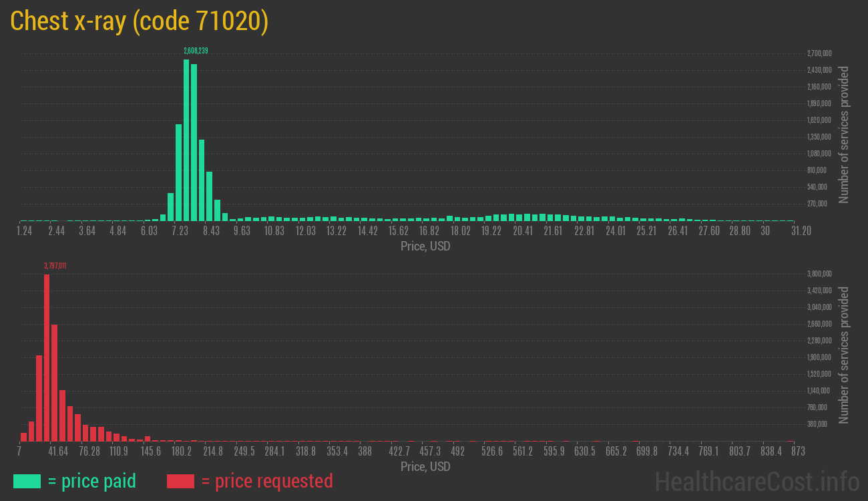Viewport: 868px width, 501px height.
Task: Click the 873 x-axis label on bottom chart
Action: point(797,452)
